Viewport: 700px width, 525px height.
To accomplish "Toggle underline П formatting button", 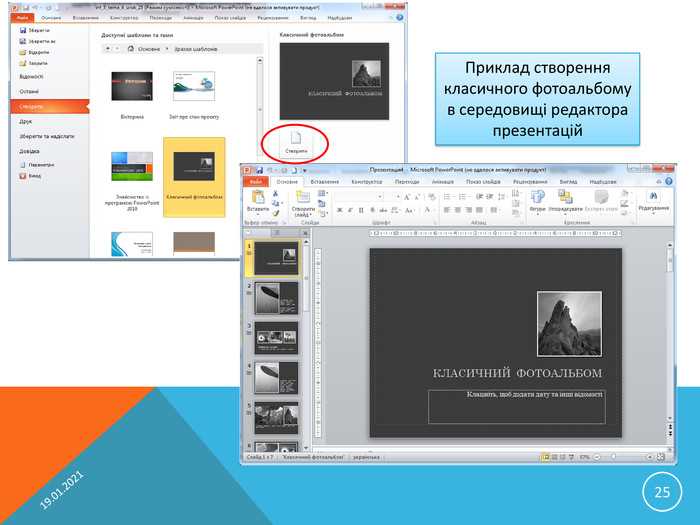I will [361, 210].
